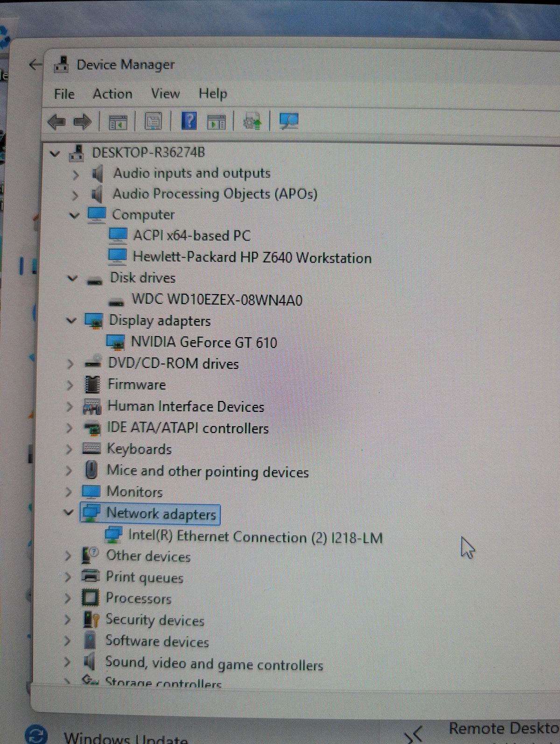Image resolution: width=560 pixels, height=744 pixels.
Task: Click the Back arrow toolbar icon
Action: (x=56, y=122)
